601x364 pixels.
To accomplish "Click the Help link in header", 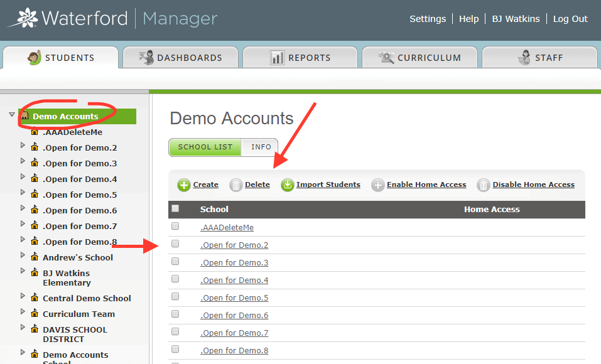I will click(x=468, y=19).
